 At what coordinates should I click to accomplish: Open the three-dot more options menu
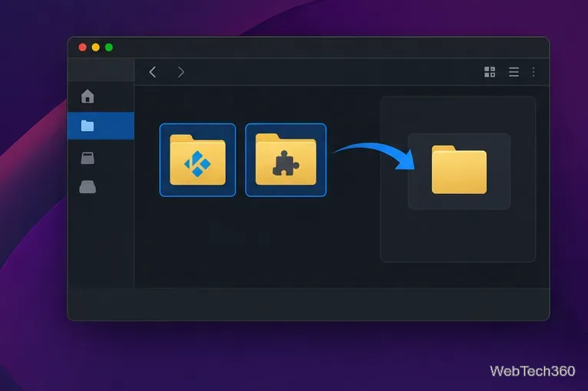click(533, 72)
